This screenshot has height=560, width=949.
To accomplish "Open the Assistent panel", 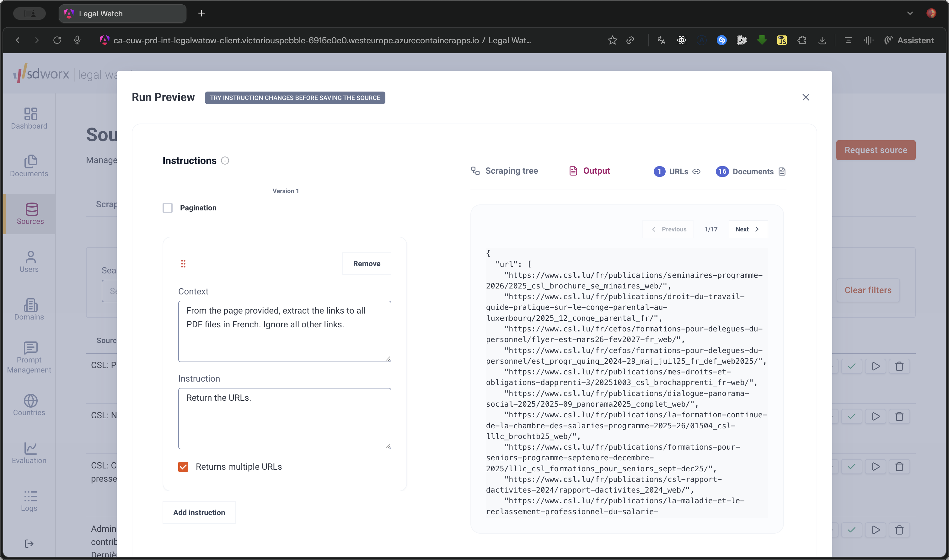I will click(x=909, y=40).
